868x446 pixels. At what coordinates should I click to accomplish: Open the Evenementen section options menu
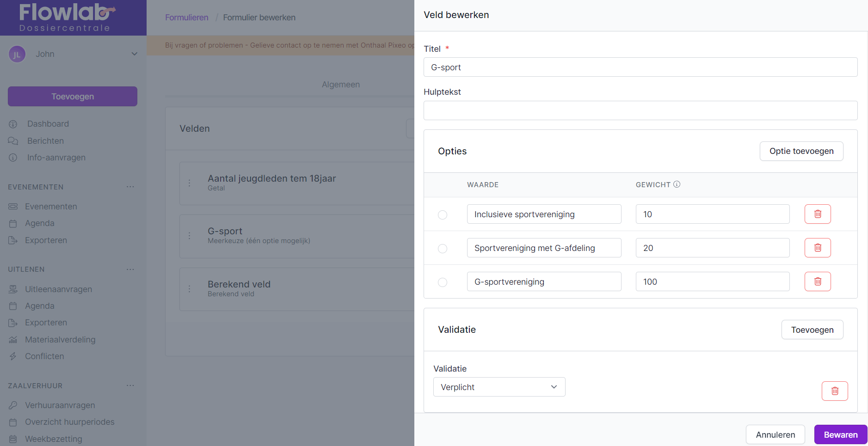click(x=130, y=187)
